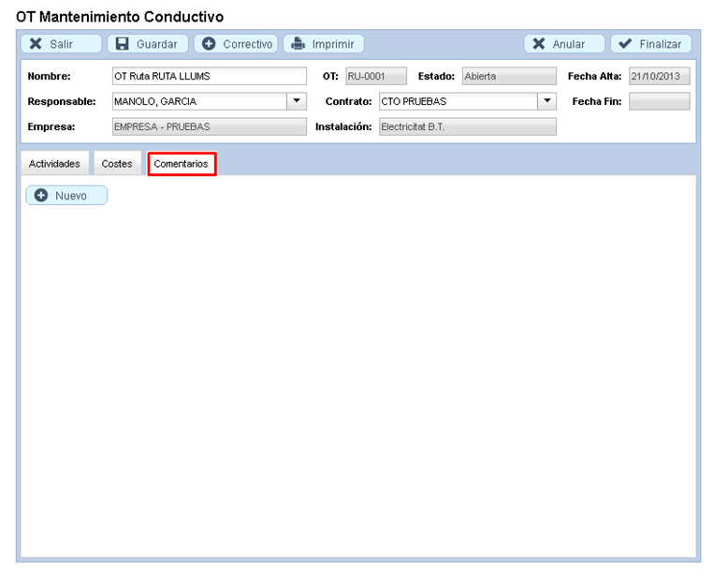Screen dimensions: 728x588
Task: Cancel the order with Anular
Action: click(564, 44)
